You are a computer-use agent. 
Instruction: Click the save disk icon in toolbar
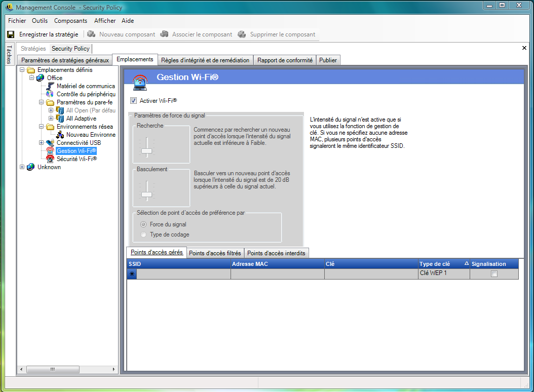[x=11, y=34]
